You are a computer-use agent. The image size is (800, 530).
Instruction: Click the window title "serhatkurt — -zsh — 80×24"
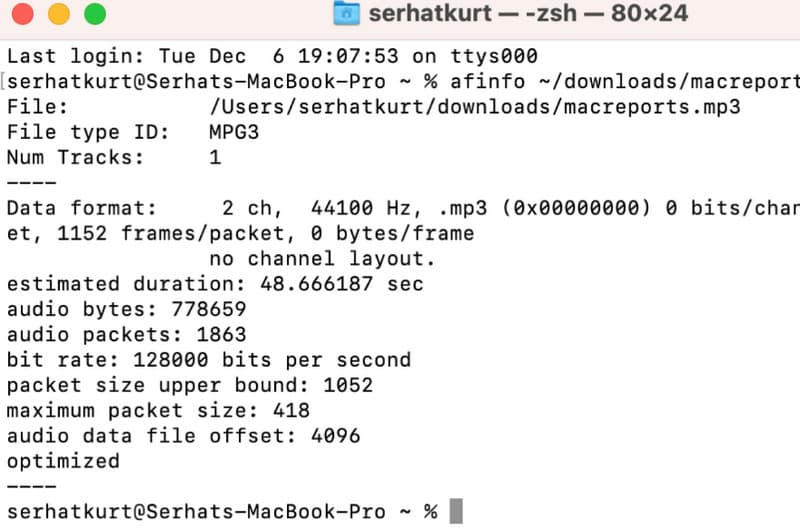coord(528,14)
